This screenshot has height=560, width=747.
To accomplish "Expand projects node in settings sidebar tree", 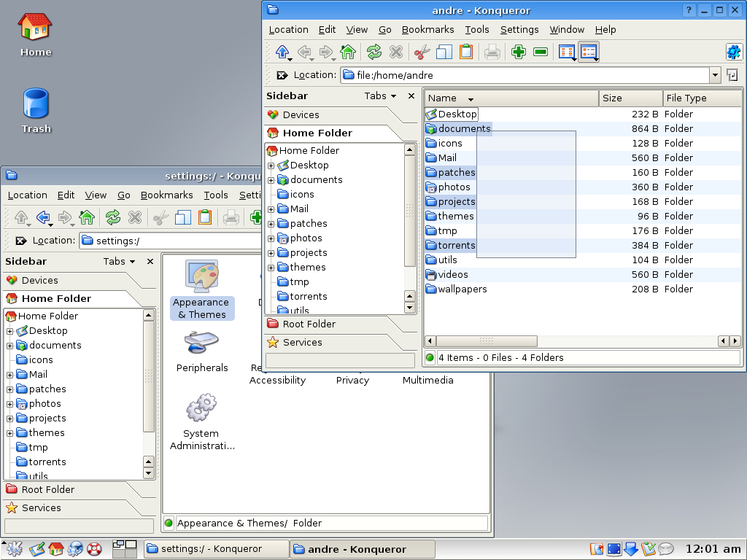I will (x=9, y=419).
